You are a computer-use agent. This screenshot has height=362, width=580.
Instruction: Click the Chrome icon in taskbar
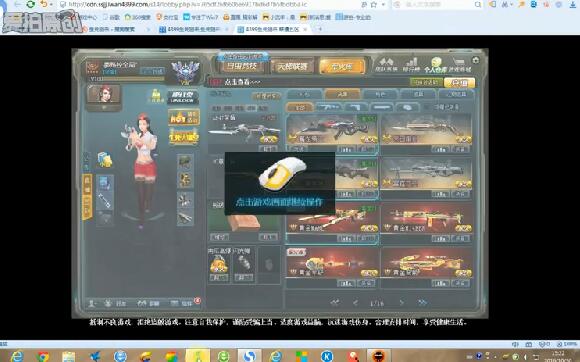43,356
